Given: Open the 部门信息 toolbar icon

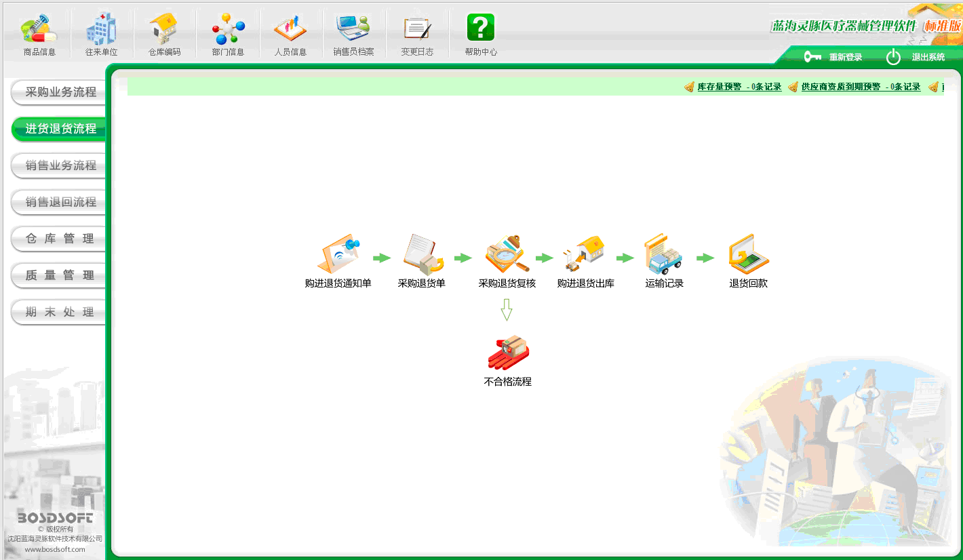Looking at the screenshot, I should (x=228, y=29).
